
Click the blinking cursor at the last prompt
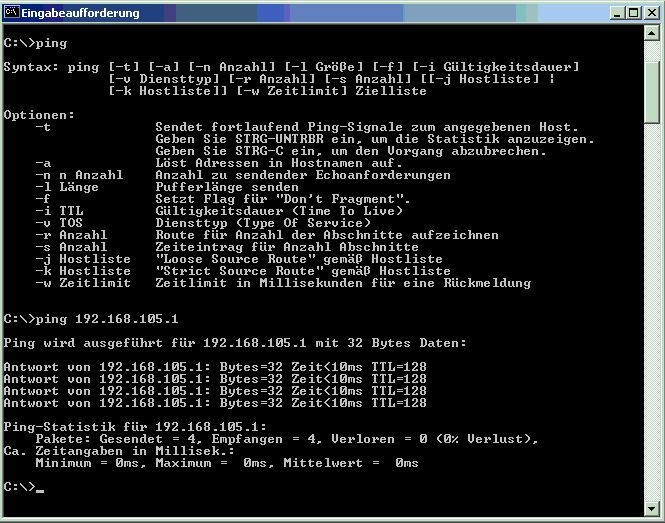(40, 491)
